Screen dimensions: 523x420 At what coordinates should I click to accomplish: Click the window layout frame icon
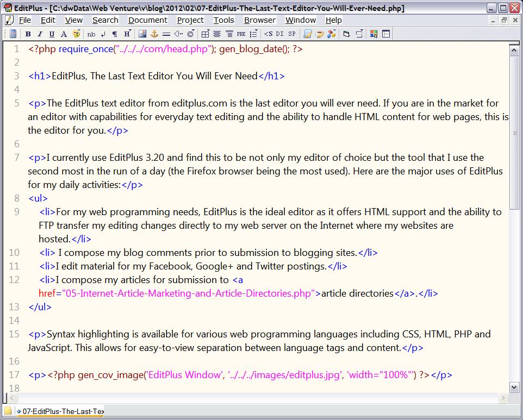coord(386,34)
